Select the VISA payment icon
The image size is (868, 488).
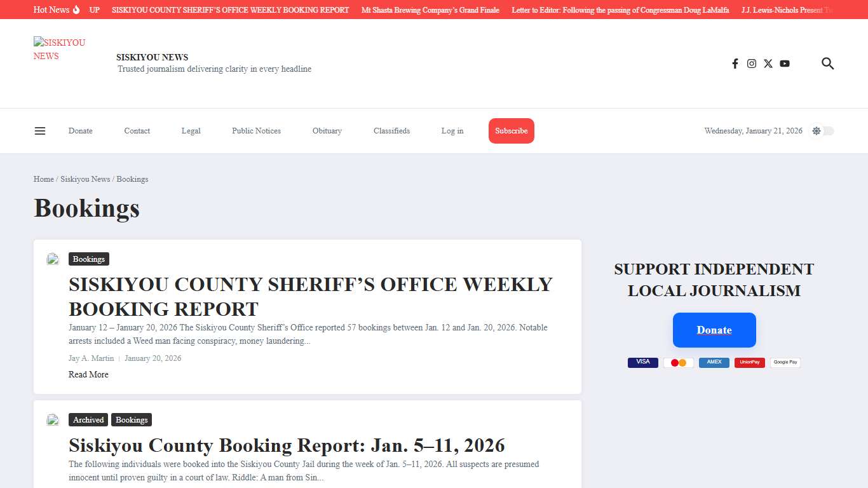click(x=642, y=362)
